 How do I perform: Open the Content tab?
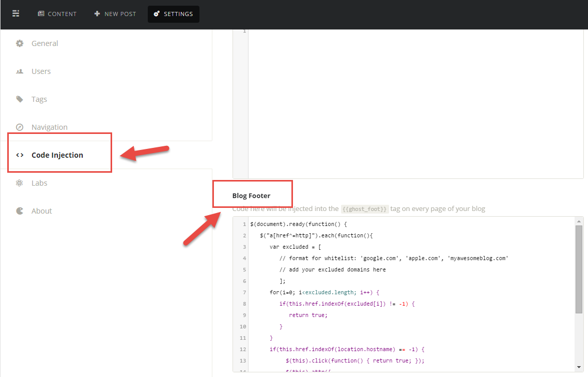pos(57,14)
